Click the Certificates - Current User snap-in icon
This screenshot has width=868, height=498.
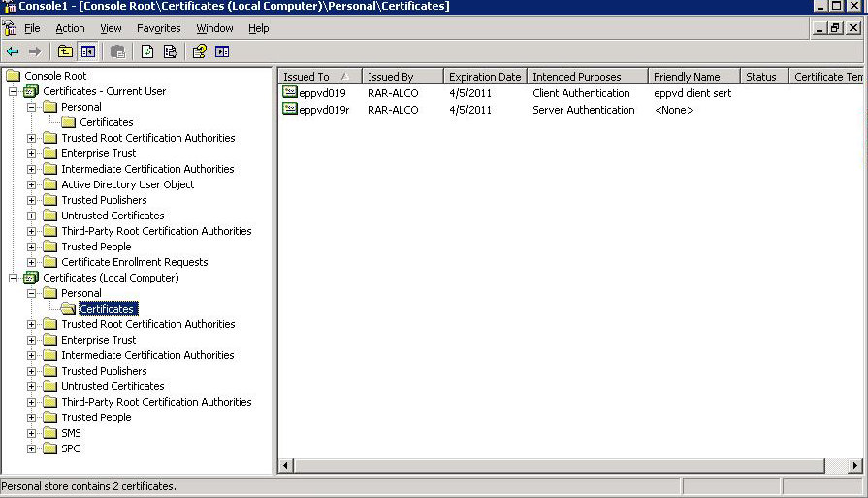point(31,91)
